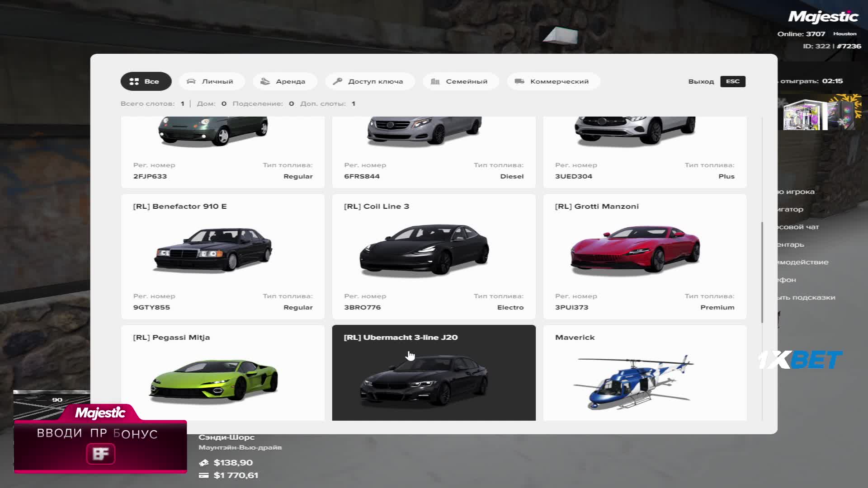This screenshot has width=868, height=488.
Task: Click the building icon for Семейный
Action: (x=435, y=81)
